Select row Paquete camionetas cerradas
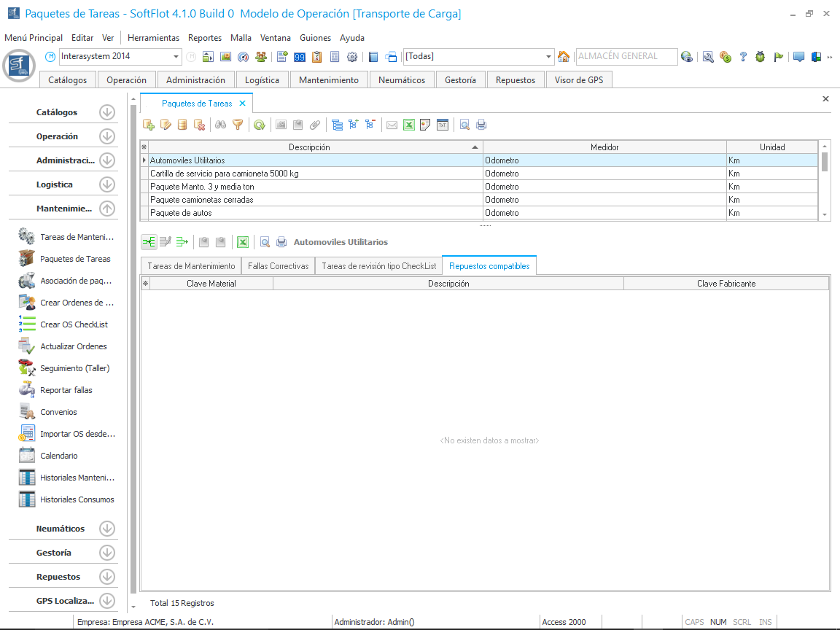840x630 pixels. [x=202, y=200]
